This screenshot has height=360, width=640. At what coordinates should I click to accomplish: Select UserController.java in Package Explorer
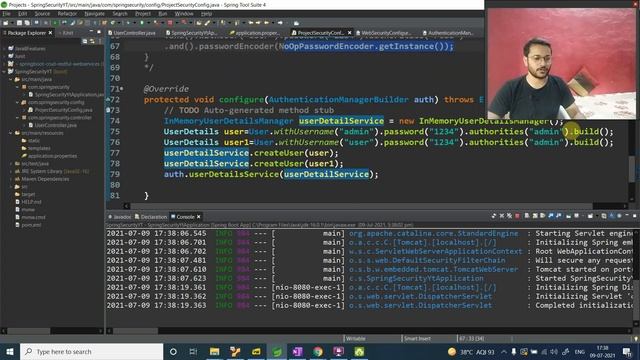(x=56, y=125)
